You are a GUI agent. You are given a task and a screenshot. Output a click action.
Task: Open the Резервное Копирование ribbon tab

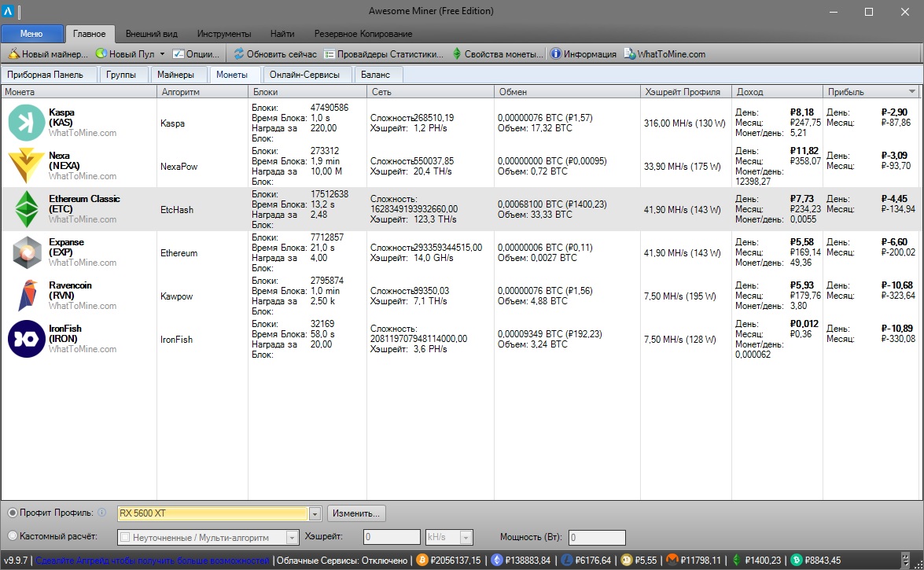363,34
